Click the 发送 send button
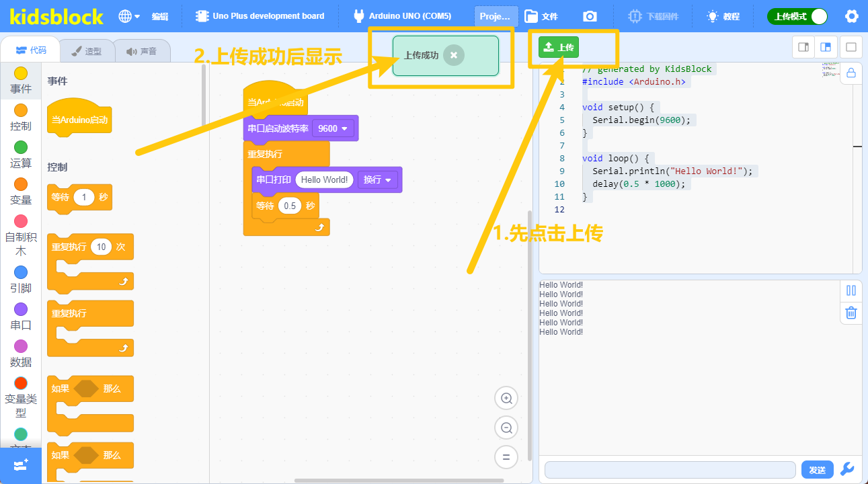 [x=818, y=470]
